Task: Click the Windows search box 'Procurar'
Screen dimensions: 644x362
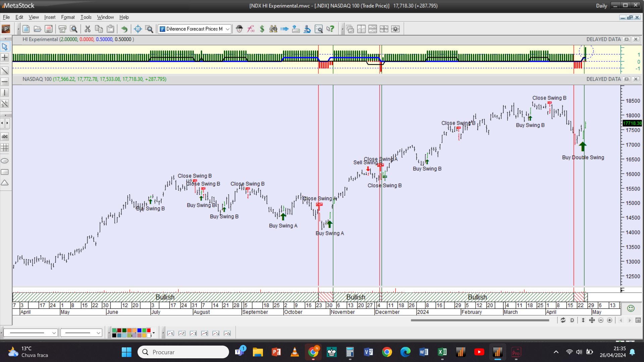Action: click(x=183, y=352)
